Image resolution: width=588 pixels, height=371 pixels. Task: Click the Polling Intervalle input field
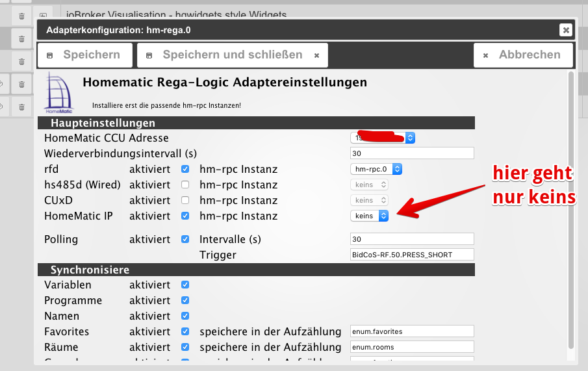click(412, 239)
